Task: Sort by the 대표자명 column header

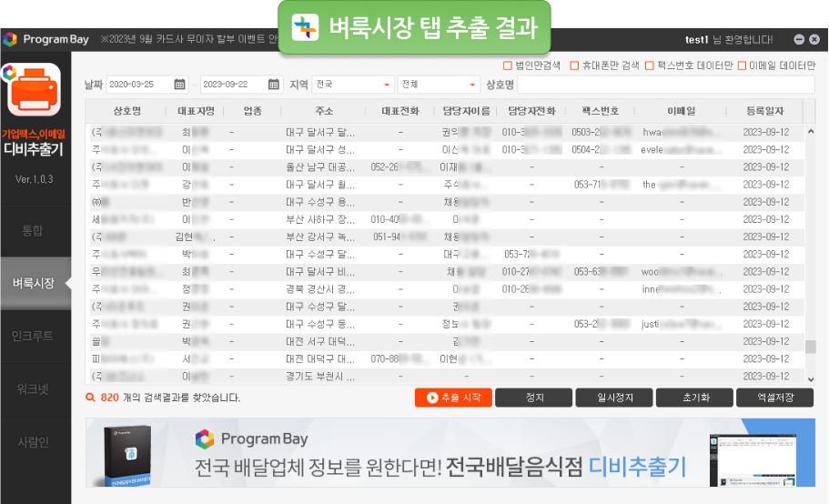Action: 196,111
